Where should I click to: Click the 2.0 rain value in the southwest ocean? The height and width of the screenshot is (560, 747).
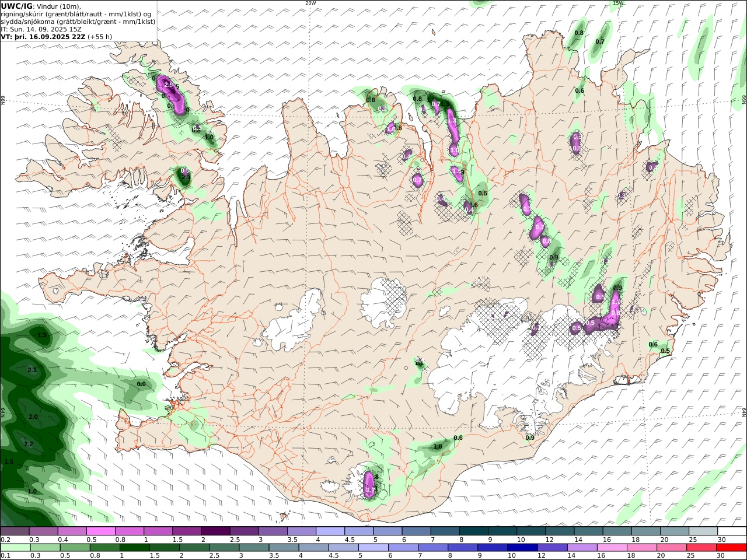[x=33, y=416]
